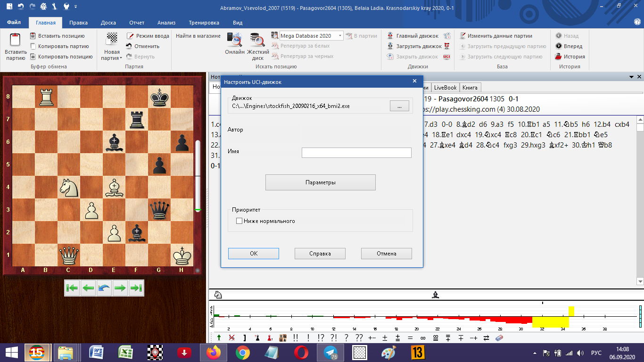Click Вперед in the История group
Image resolution: width=644 pixels, height=362 pixels.
pyautogui.click(x=569, y=46)
